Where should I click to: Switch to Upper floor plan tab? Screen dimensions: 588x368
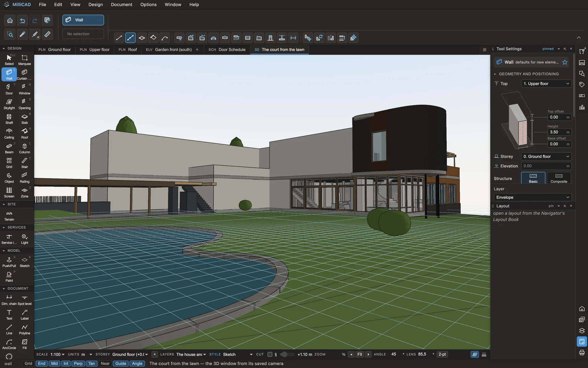click(94, 49)
